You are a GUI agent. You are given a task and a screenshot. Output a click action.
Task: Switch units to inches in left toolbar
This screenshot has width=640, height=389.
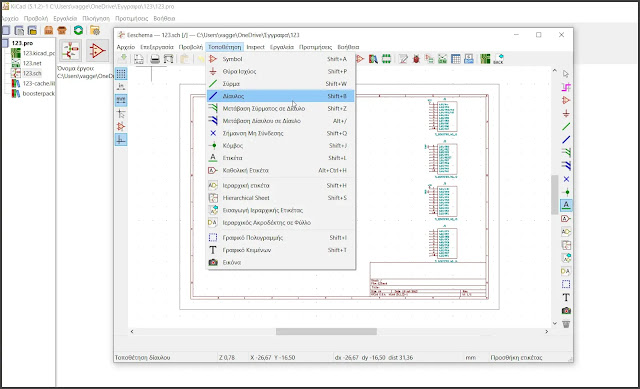click(121, 87)
